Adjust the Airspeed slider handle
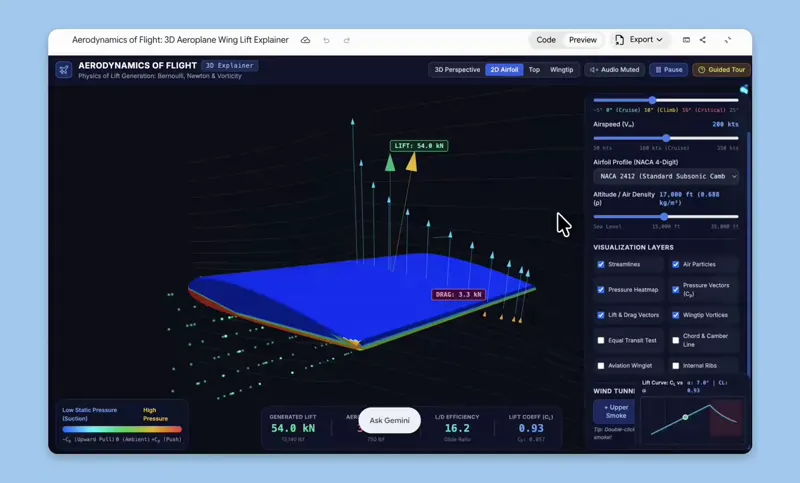The height and width of the screenshot is (483, 800). pyautogui.click(x=666, y=138)
